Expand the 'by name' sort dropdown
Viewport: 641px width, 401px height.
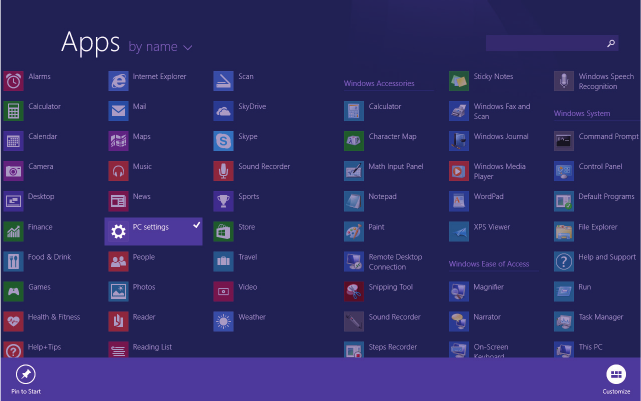pyautogui.click(x=160, y=47)
